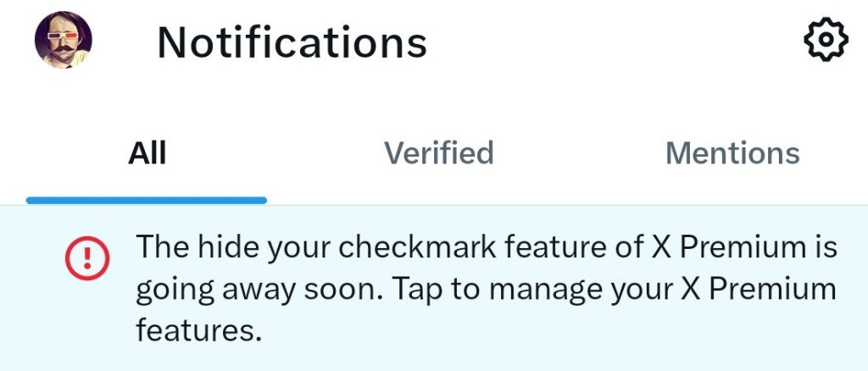Click the blue underline beneath All tab
Screen dimensions: 868x371
tap(147, 201)
